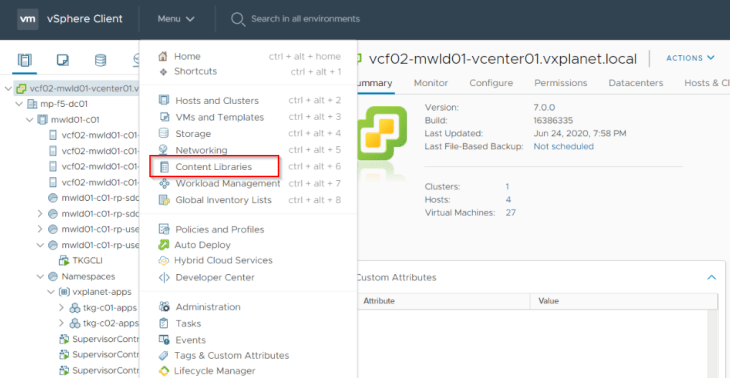730x378 pixels.
Task: Open Auto Deploy from the menu
Action: [x=202, y=245]
